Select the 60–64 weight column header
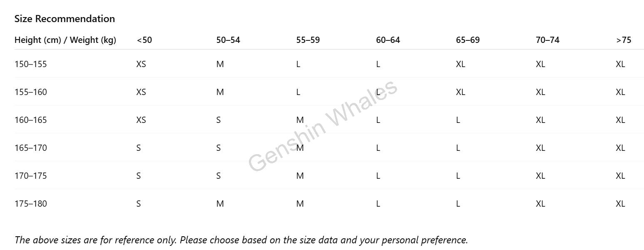The image size is (644, 250). [x=388, y=40]
